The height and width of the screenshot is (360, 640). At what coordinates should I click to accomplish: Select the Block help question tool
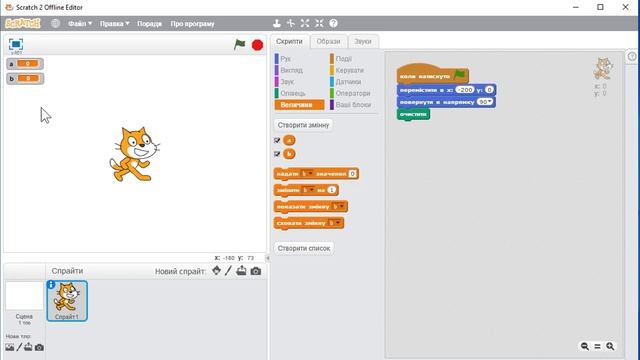[x=333, y=23]
